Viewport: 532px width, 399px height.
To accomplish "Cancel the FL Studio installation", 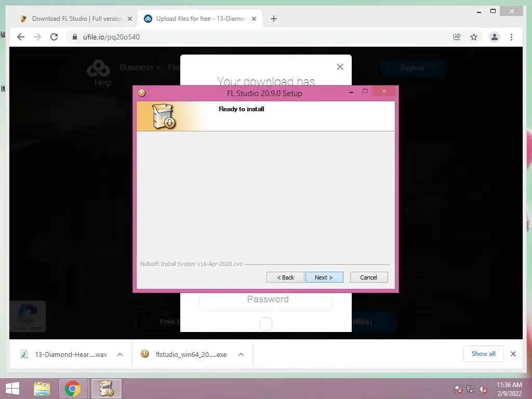I will pyautogui.click(x=368, y=277).
